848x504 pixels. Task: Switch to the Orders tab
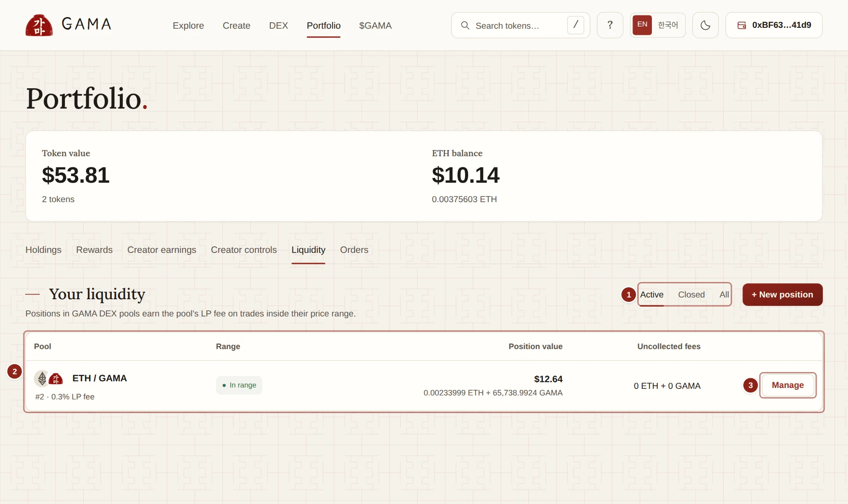coord(354,250)
